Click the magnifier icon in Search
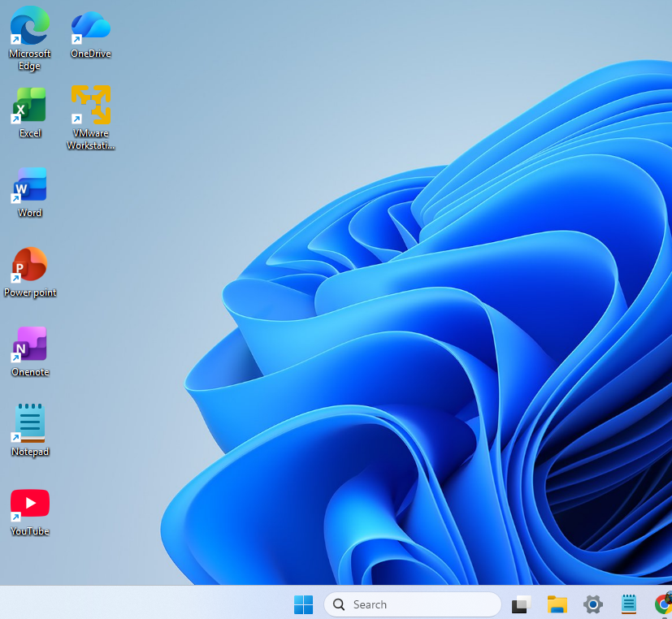Viewport: 672px width, 619px height. coord(340,604)
